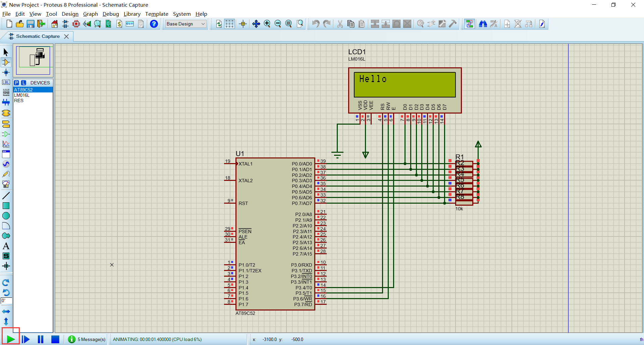Copy to clipboard icon
Viewport: 644px width, 345px height.
pos(351,24)
